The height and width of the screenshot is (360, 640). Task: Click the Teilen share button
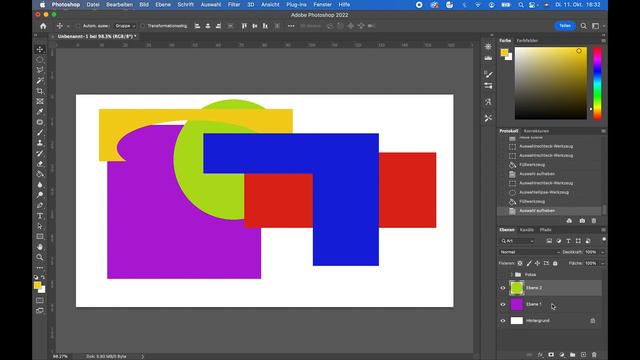click(565, 26)
